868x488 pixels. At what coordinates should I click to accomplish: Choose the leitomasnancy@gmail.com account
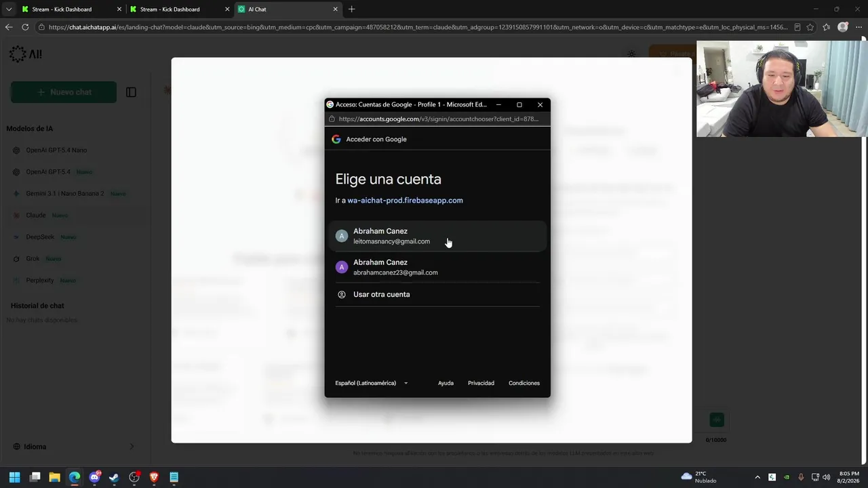point(437,236)
